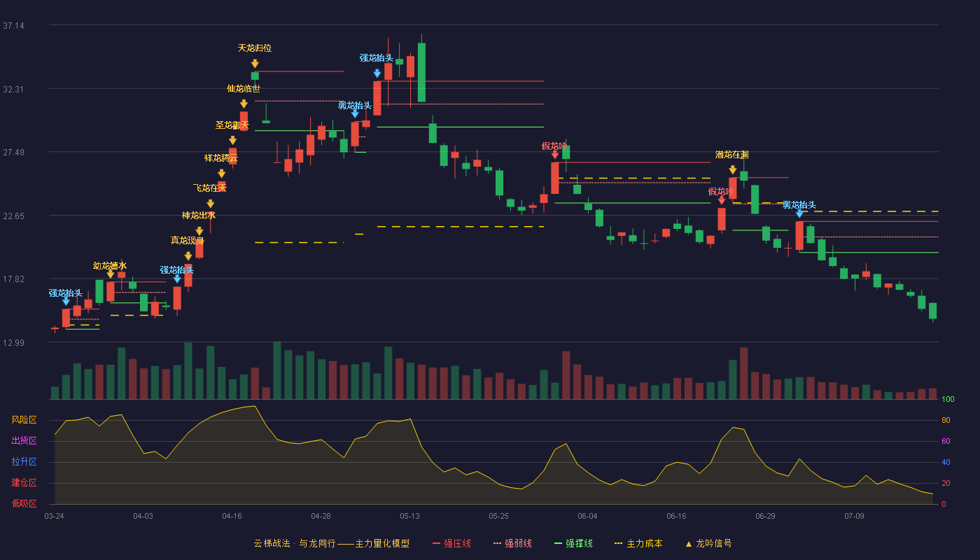Toggle the 强压线 legend series
Viewport: 980px width, 560px height.
click(x=451, y=543)
